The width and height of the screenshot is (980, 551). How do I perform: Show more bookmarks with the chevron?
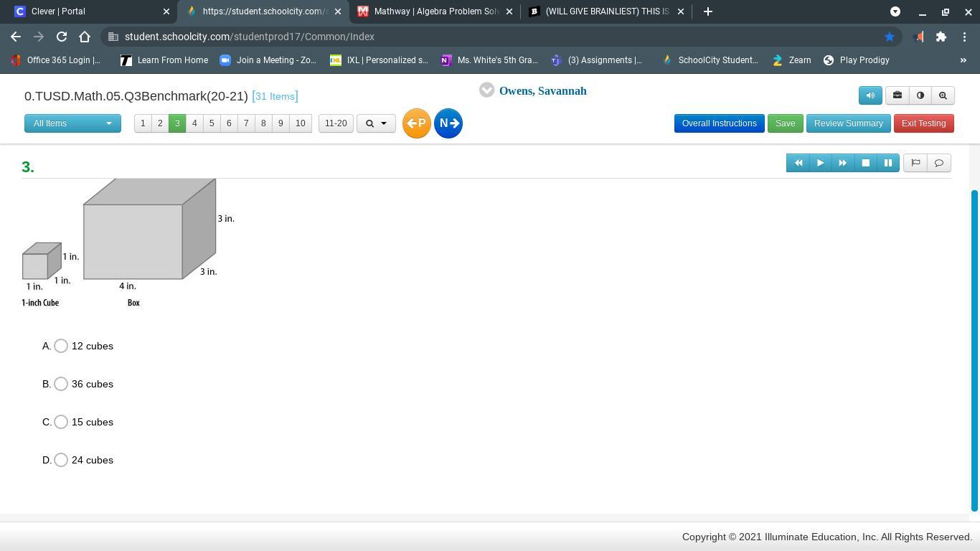(963, 60)
